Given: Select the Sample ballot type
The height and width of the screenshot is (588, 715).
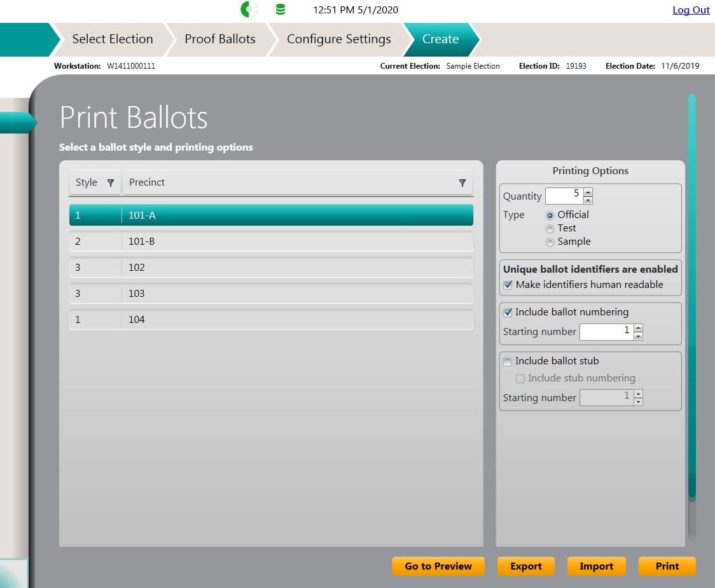Looking at the screenshot, I should click(550, 242).
